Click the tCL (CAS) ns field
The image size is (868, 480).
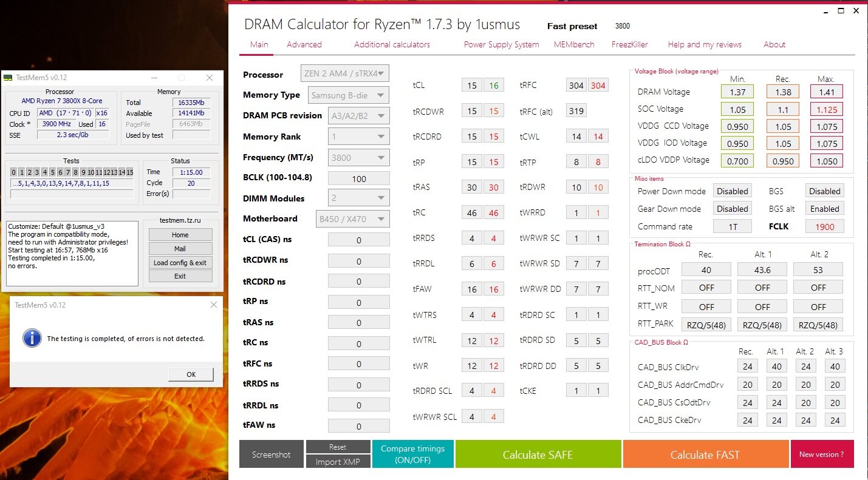358,240
